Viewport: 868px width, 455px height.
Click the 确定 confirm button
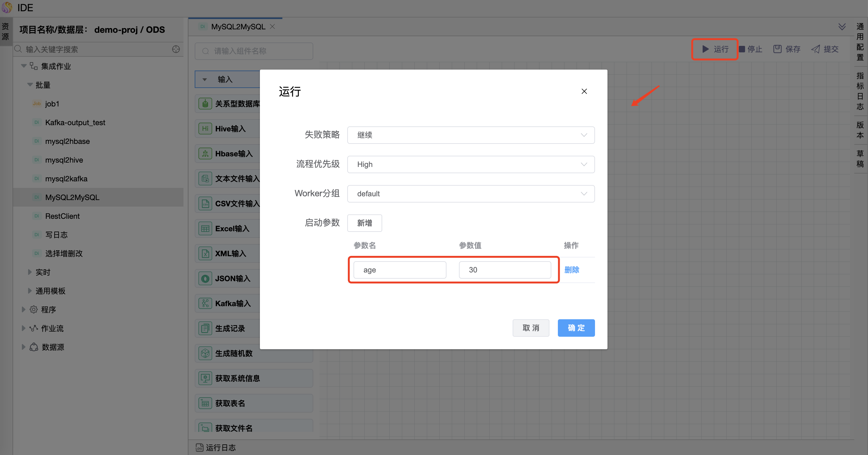click(576, 328)
